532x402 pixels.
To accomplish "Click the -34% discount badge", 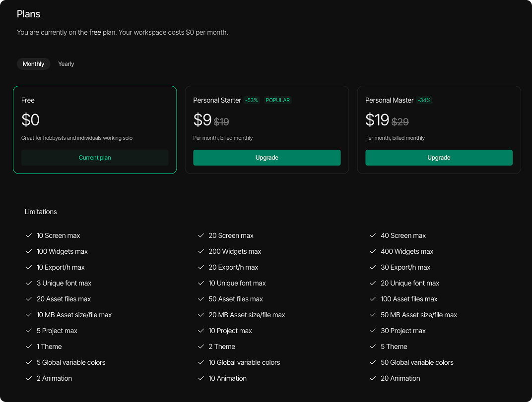I will click(424, 100).
